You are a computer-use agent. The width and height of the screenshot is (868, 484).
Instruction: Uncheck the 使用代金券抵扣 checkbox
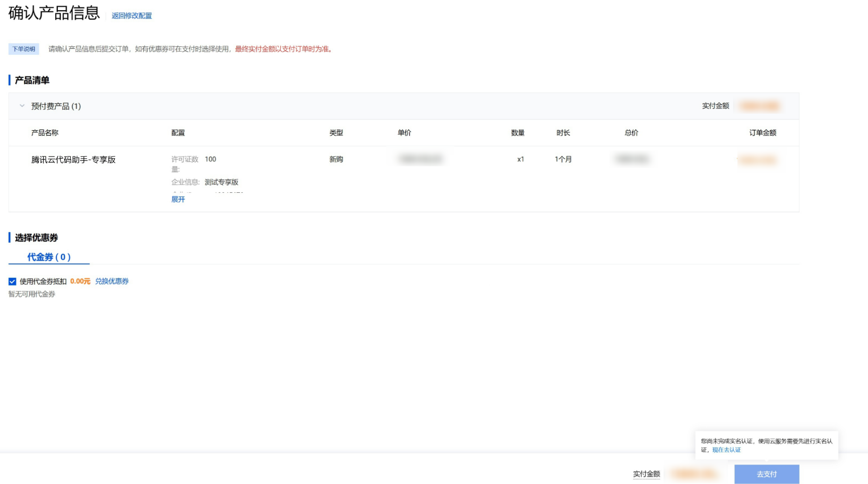click(x=12, y=282)
